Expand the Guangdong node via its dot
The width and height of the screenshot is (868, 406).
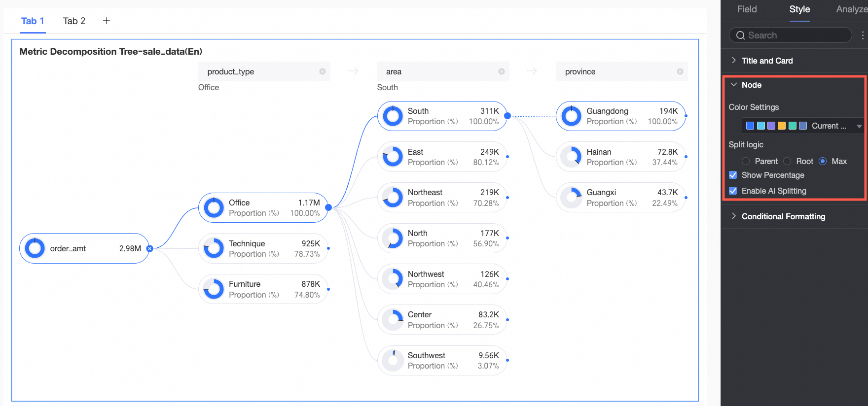click(x=686, y=116)
